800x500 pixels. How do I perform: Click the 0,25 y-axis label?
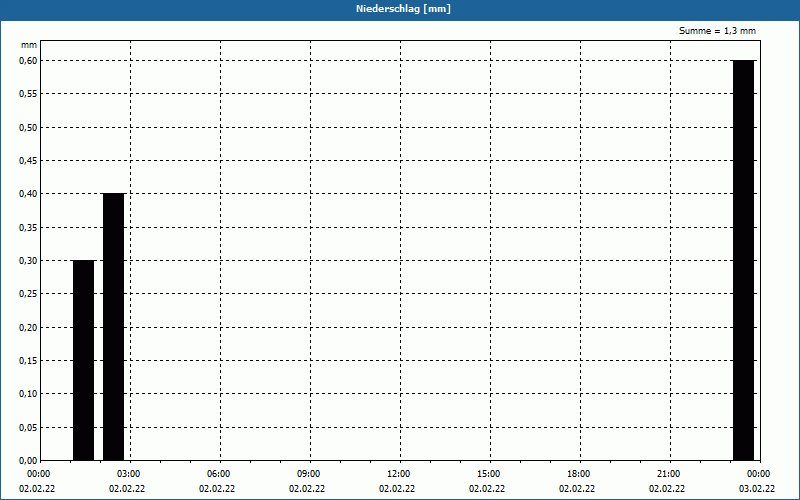[28, 294]
